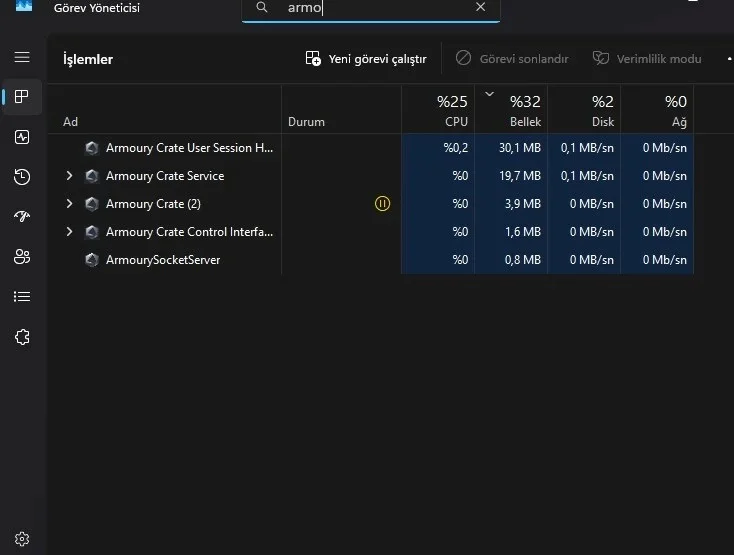Sort by the Durum column header
This screenshot has width=734, height=555.
point(341,109)
